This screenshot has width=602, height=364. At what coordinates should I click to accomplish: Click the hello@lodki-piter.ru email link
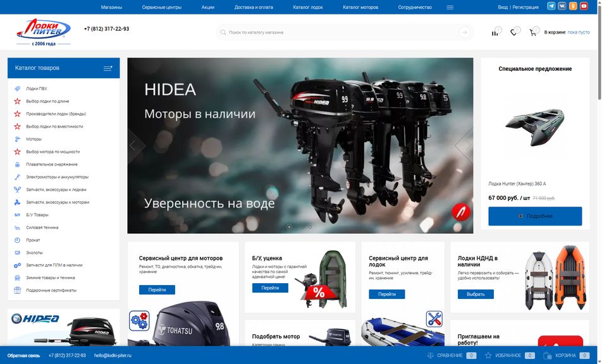click(113, 356)
